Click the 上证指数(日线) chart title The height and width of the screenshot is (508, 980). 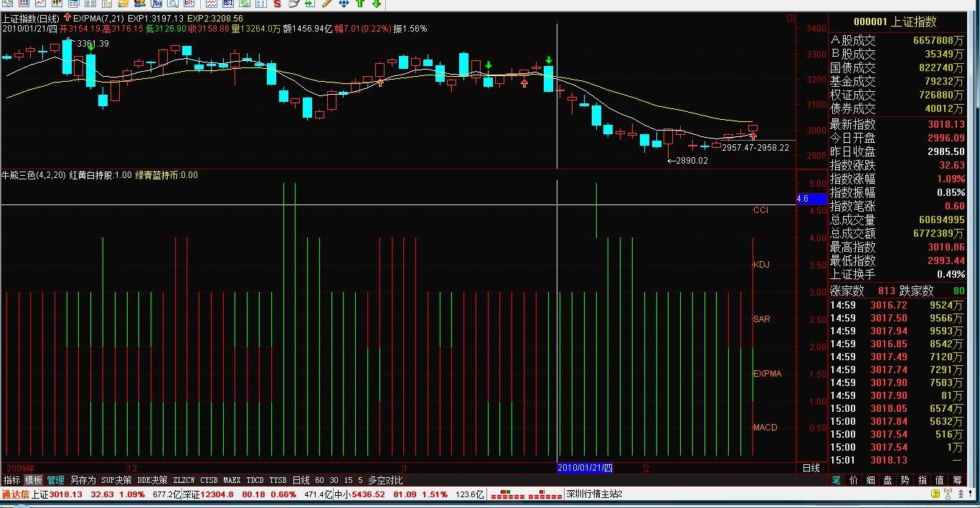(30, 18)
